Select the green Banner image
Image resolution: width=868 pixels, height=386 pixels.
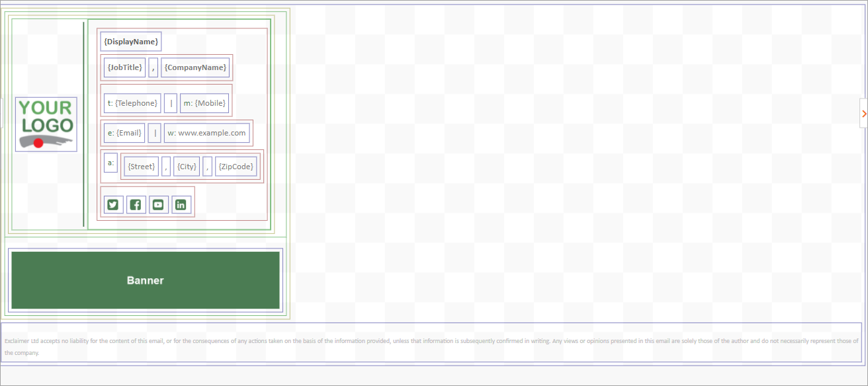[x=146, y=280]
